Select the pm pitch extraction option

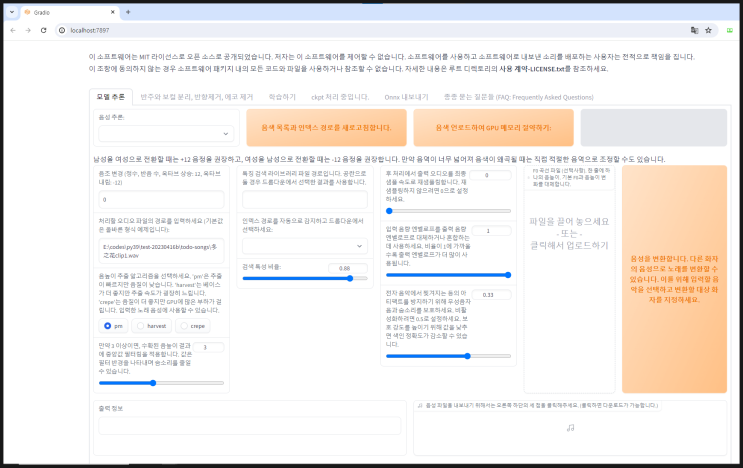113,326
